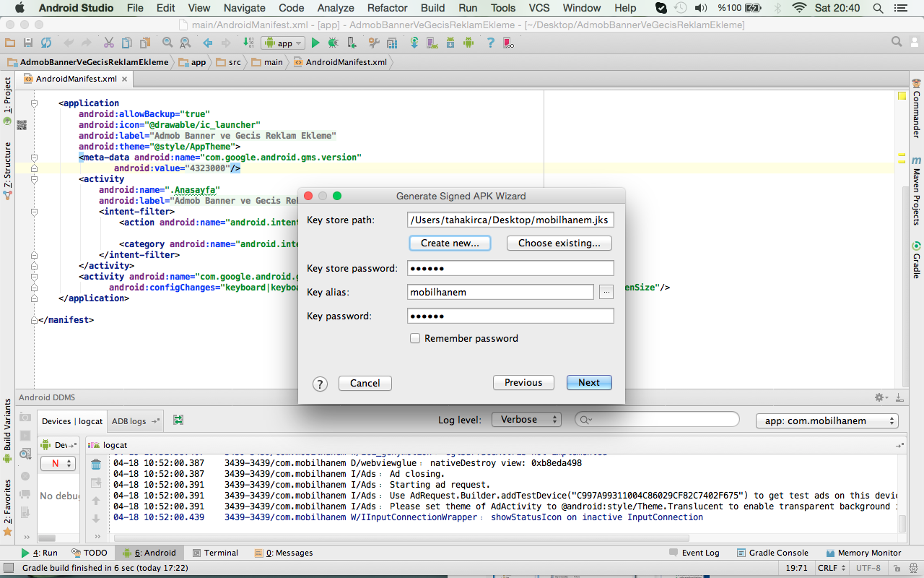This screenshot has width=924, height=578.
Task: Open the Maven Projects side panel
Action: [x=916, y=191]
